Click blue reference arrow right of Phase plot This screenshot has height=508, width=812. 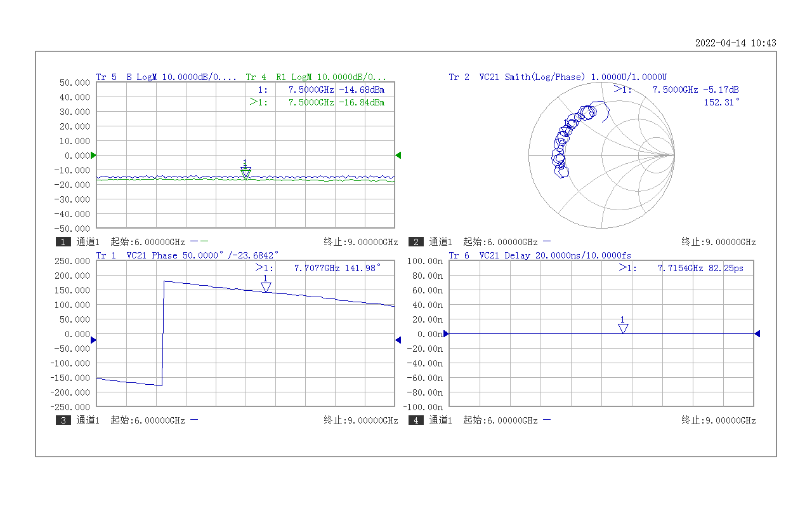(x=398, y=340)
